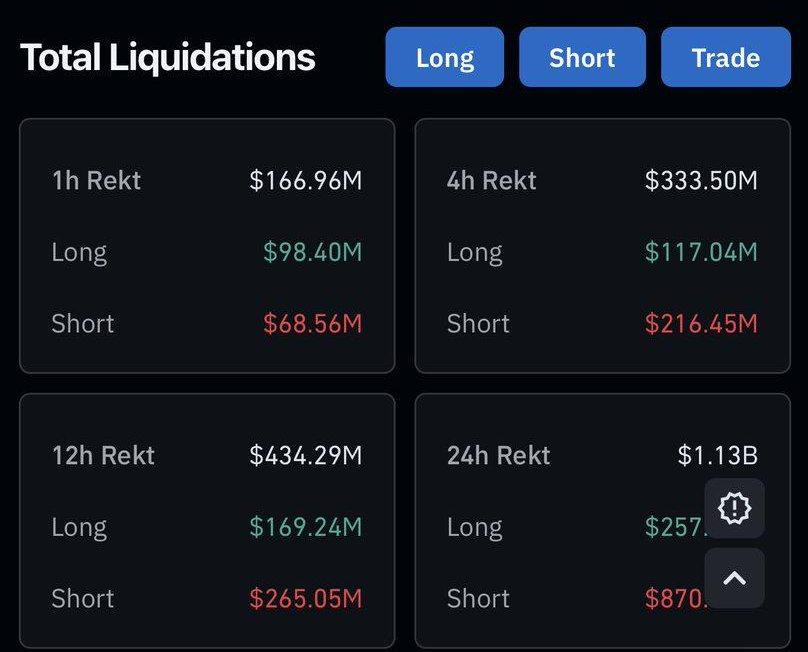The image size is (808, 652).
Task: Select the $117.04M long value
Action: [x=701, y=252]
